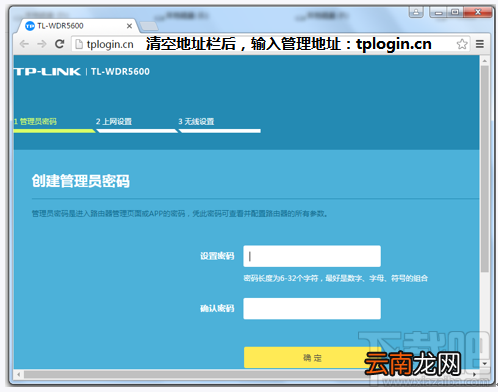The height and width of the screenshot is (392, 498).
Task: Select step 2 上网设置
Action: click(114, 121)
